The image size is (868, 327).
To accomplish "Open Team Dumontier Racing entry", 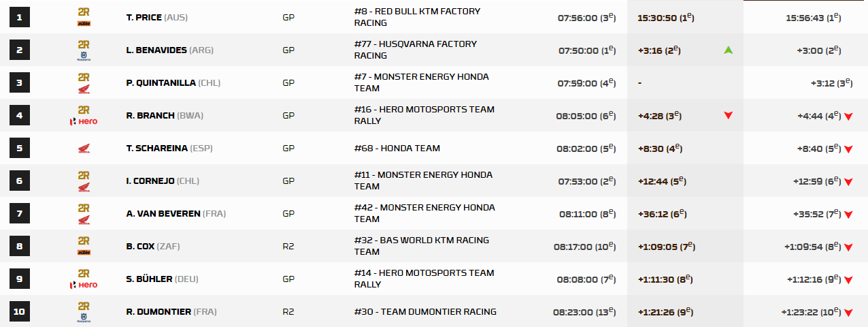I will (425, 312).
